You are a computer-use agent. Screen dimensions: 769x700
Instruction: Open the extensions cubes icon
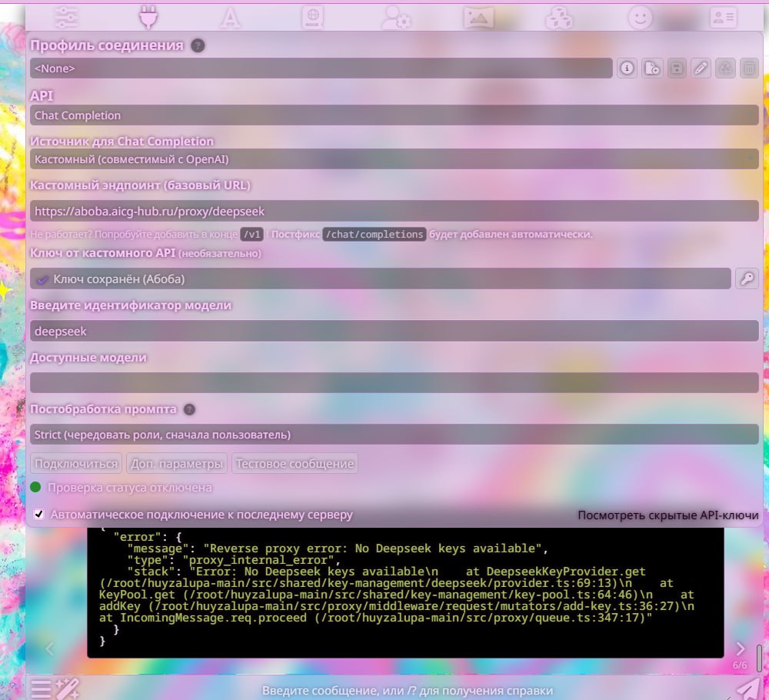559,18
